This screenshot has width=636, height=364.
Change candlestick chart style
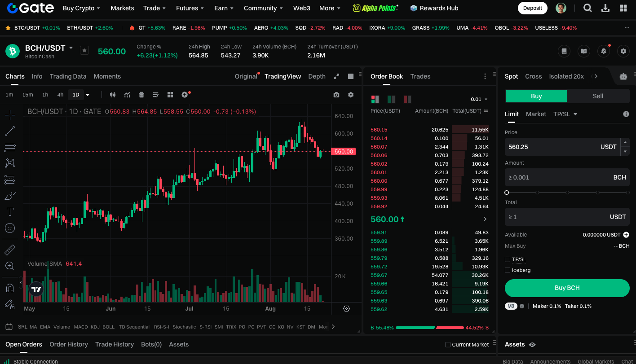(x=113, y=95)
